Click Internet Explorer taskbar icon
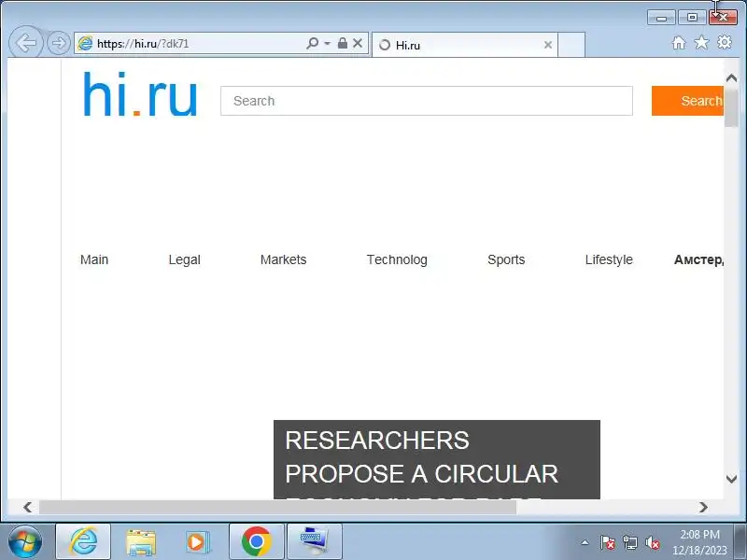The height and width of the screenshot is (560, 747). 83,541
